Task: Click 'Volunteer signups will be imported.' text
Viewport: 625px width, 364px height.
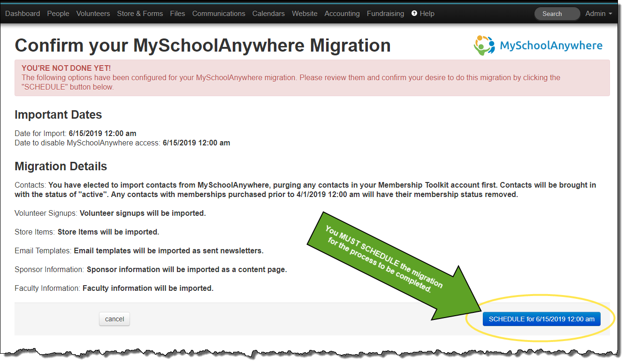Action: pyautogui.click(x=143, y=213)
